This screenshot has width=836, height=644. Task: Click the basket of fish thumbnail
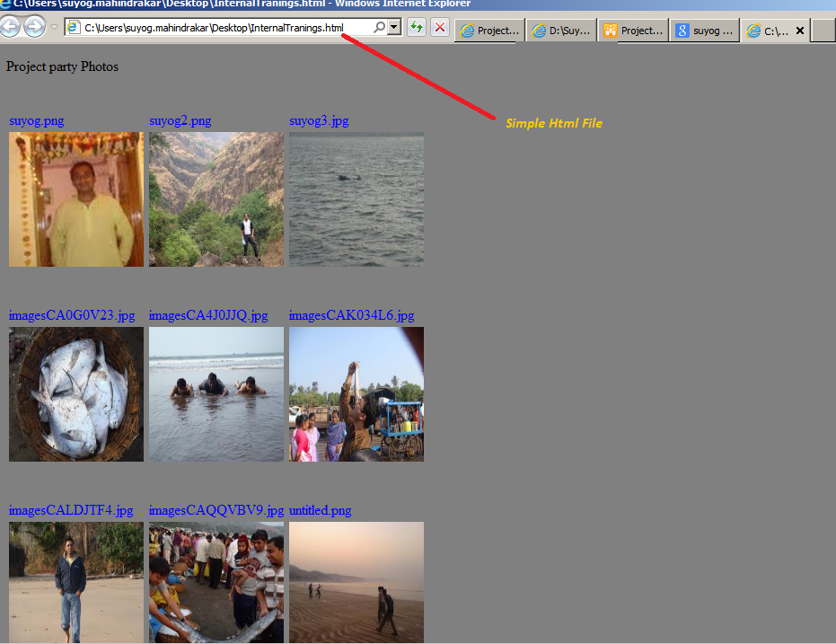coord(76,394)
